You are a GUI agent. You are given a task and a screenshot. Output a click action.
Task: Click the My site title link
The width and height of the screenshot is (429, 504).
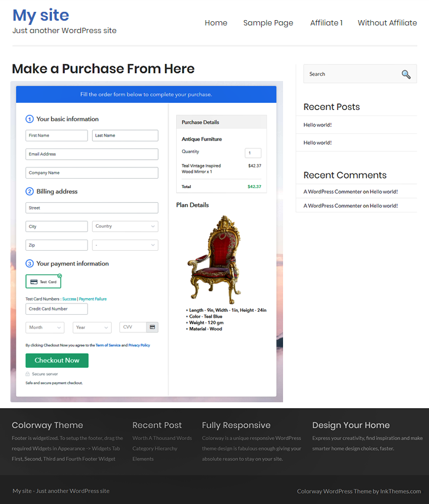41,15
